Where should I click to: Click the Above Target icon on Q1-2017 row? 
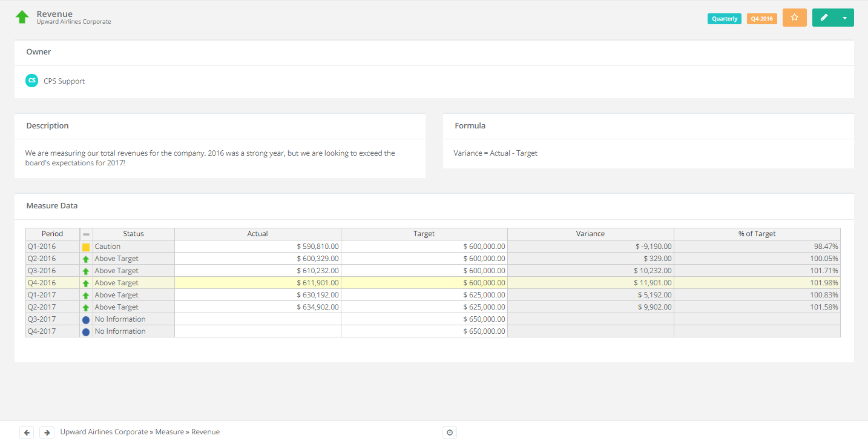[86, 294]
